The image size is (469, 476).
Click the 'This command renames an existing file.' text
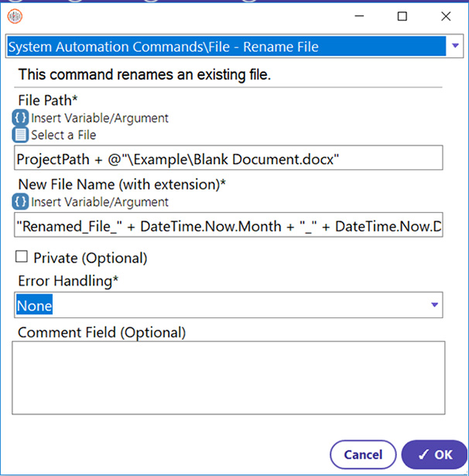[x=144, y=74]
